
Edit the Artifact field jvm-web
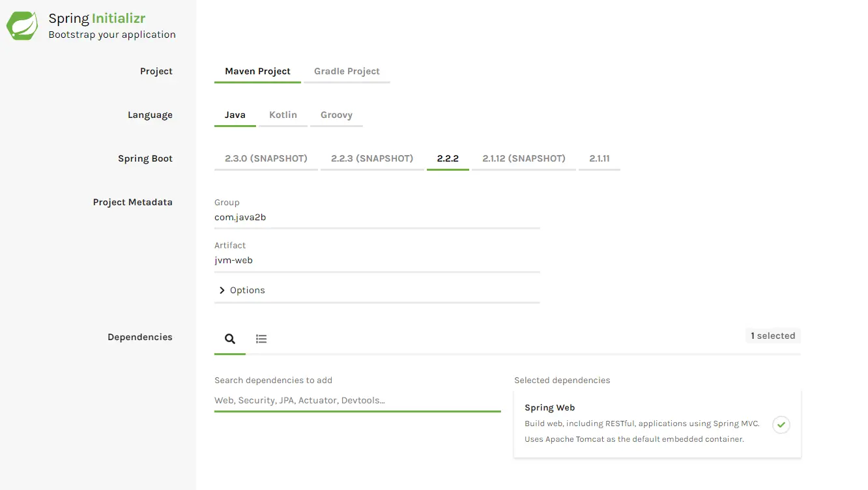pos(377,261)
